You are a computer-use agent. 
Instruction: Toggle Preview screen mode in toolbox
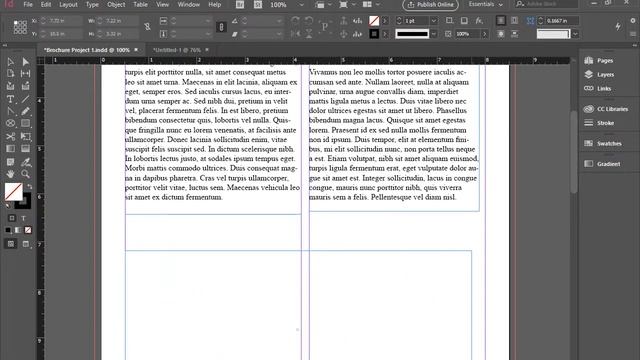(x=26, y=244)
